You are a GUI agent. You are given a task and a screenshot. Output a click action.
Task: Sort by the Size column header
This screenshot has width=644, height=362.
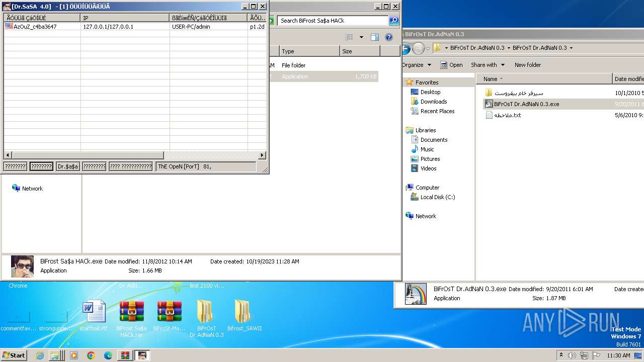coord(360,51)
